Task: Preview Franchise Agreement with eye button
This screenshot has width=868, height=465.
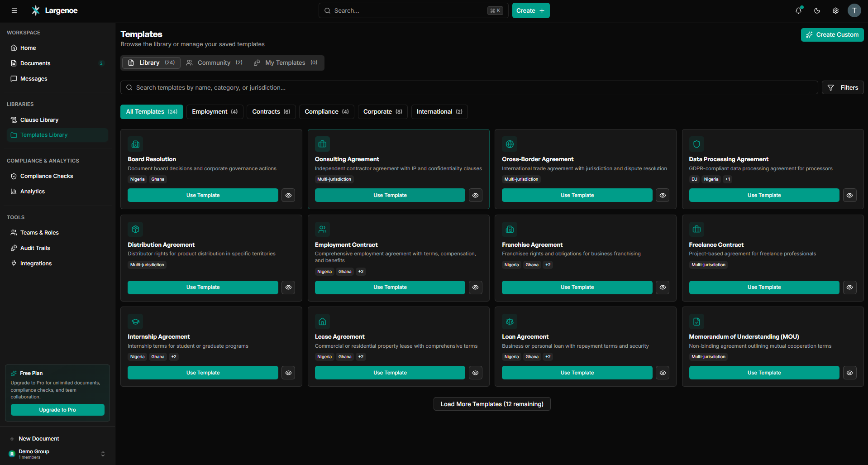Action: 663,288
